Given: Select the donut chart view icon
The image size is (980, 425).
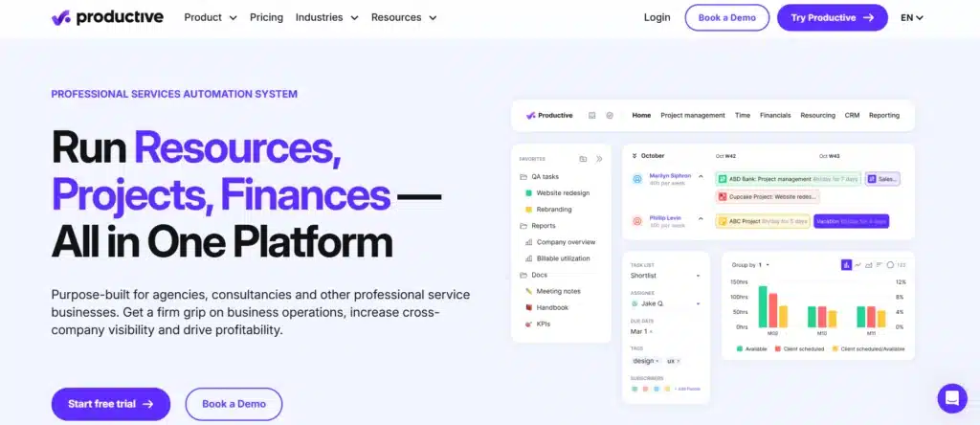Looking at the screenshot, I should tap(890, 265).
